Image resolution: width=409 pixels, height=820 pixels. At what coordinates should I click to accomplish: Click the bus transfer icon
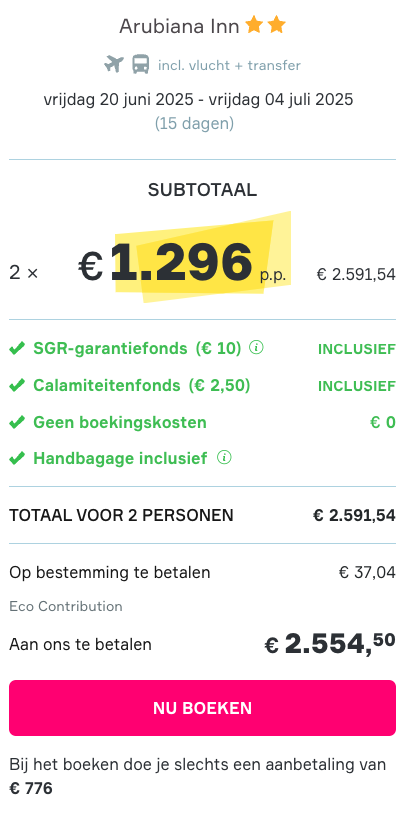coord(141,64)
